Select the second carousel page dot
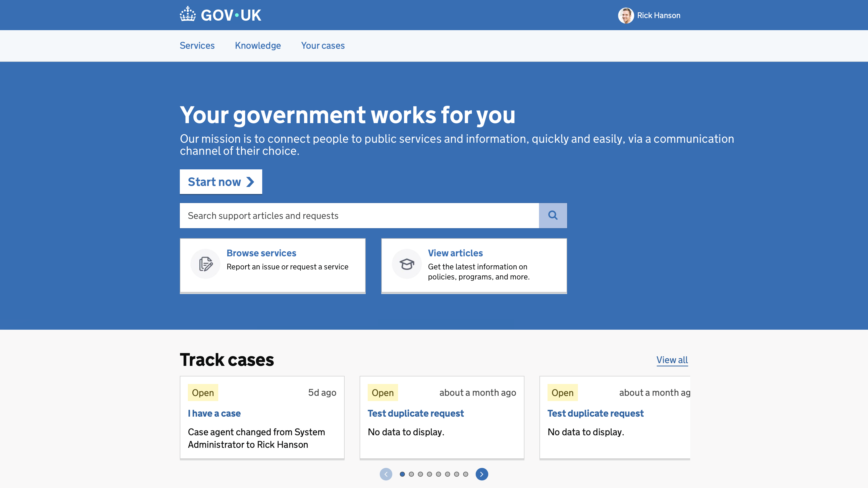The image size is (868, 488). [411, 474]
